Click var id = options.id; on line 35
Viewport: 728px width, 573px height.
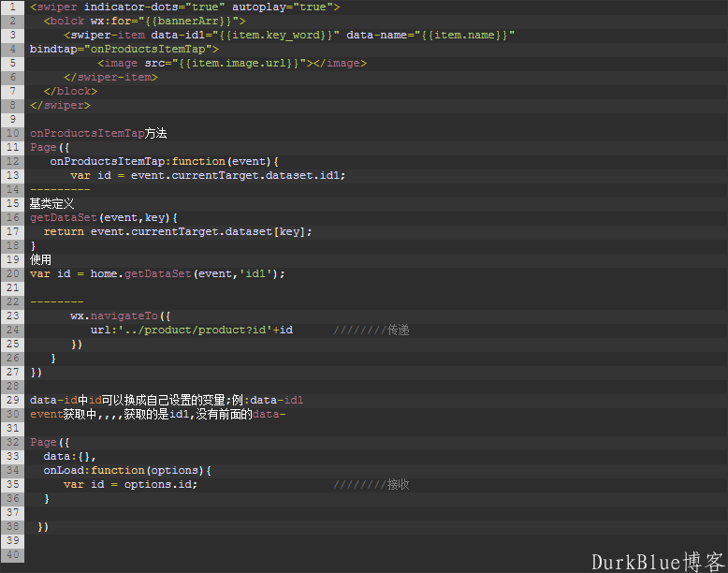coord(130,484)
